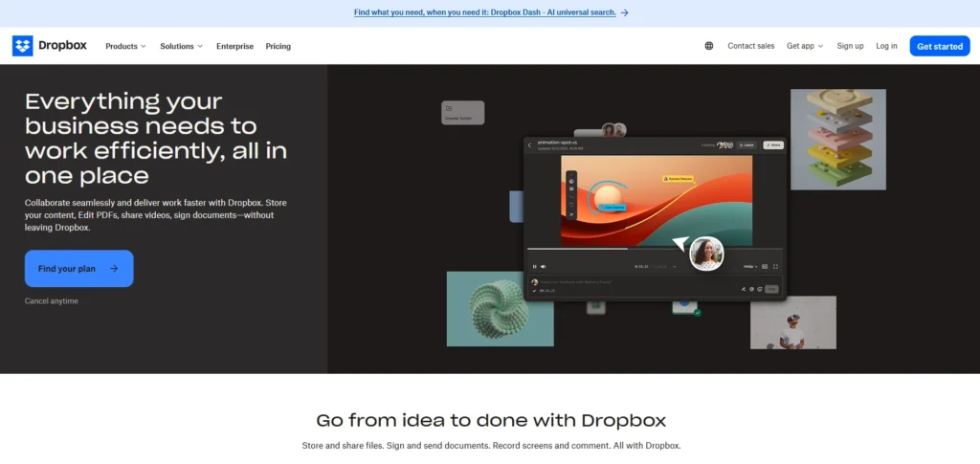
Task: Click the blue Get started button
Action: pos(940,46)
